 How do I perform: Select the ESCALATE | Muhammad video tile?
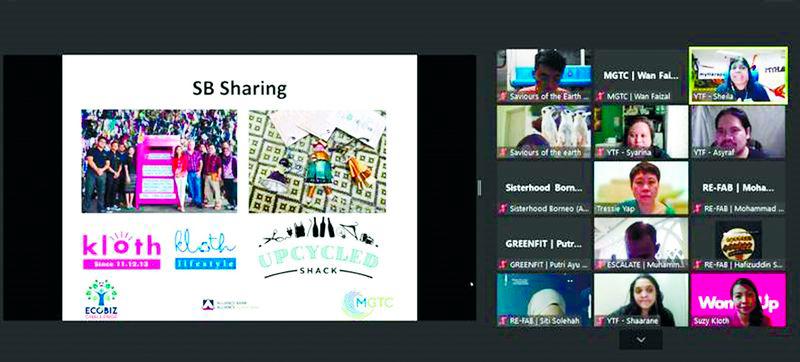tap(641, 244)
